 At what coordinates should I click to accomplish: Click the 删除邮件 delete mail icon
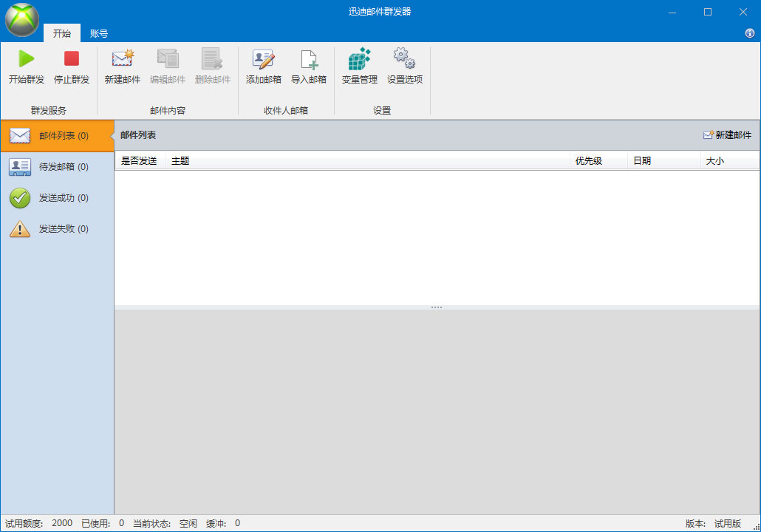[x=213, y=65]
